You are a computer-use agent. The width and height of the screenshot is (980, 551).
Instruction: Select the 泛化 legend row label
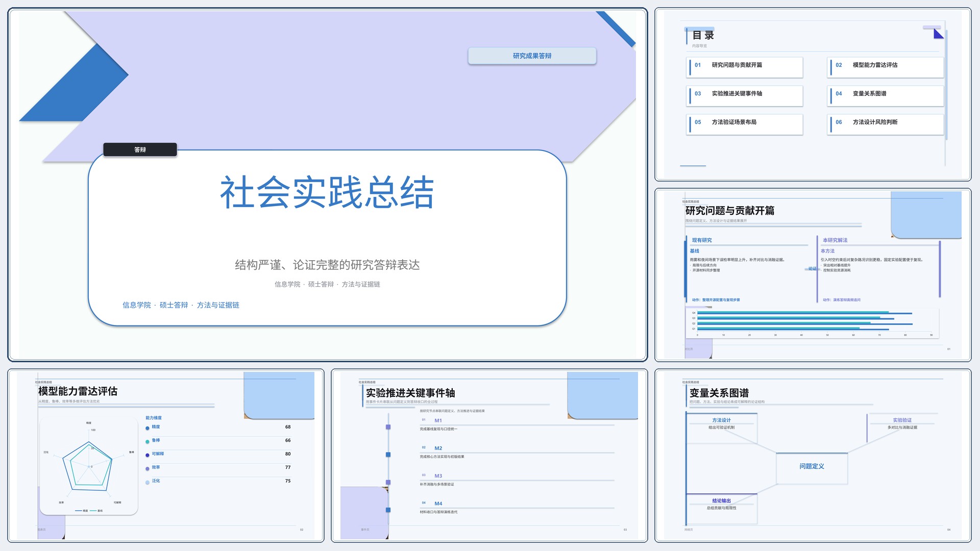click(156, 481)
